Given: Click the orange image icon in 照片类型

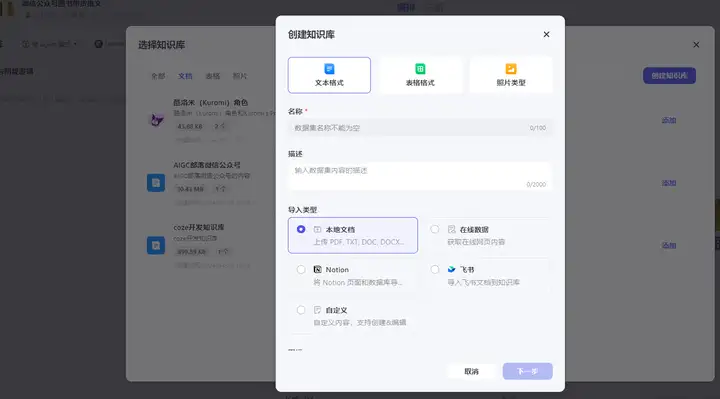Looking at the screenshot, I should coord(511,69).
